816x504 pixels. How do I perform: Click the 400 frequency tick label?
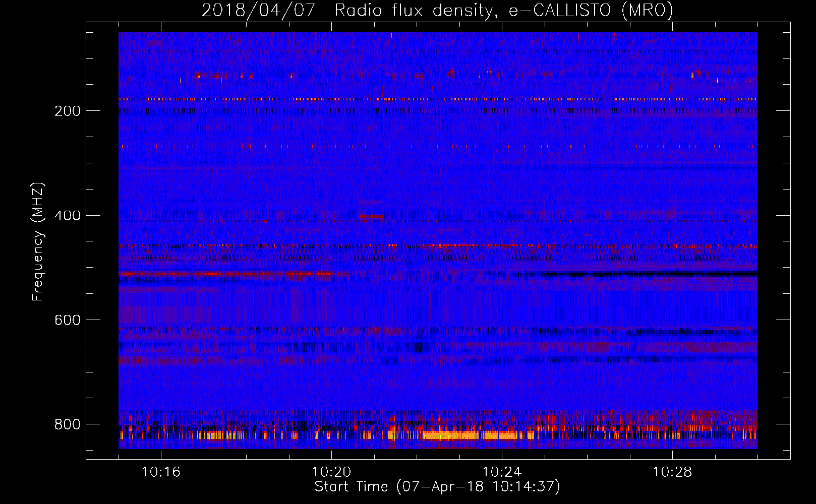(x=68, y=216)
